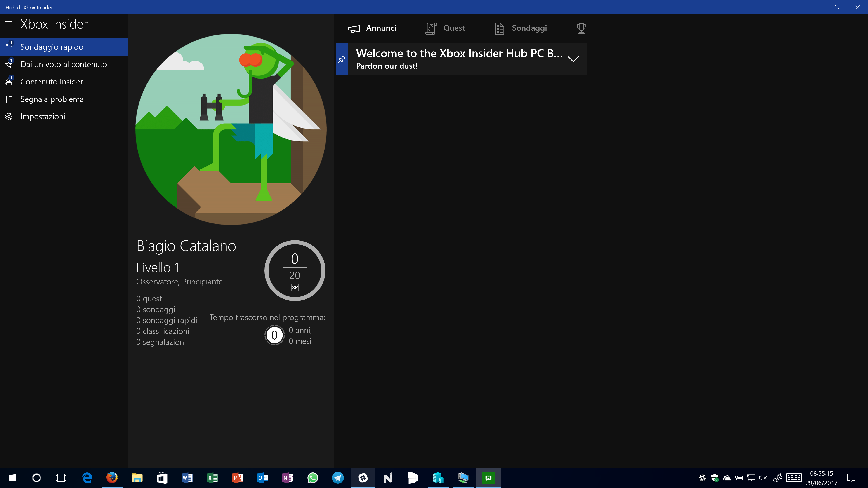Open the touch keyboard icon

click(x=794, y=478)
